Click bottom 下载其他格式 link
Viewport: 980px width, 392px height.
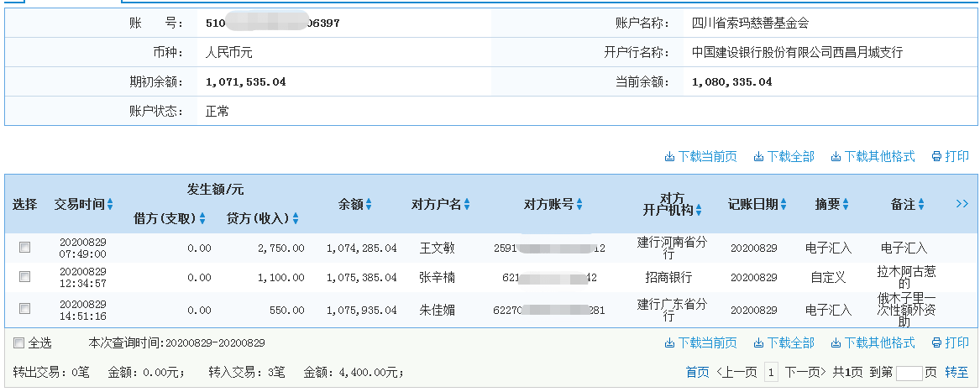tap(873, 342)
